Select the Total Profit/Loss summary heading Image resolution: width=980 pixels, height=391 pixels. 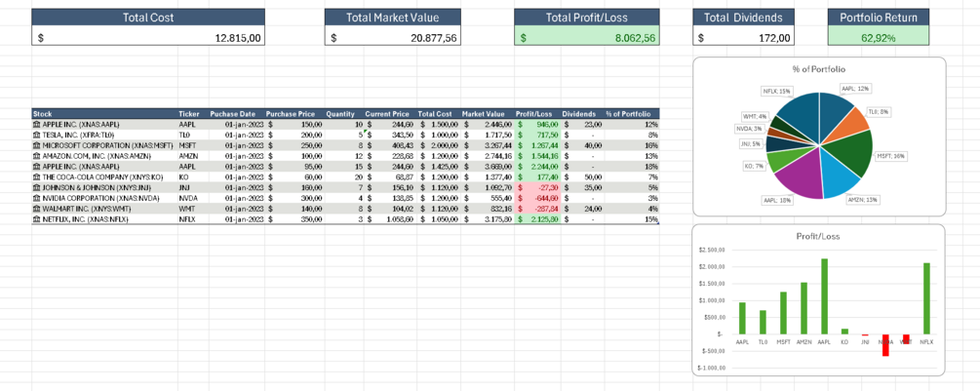click(587, 18)
